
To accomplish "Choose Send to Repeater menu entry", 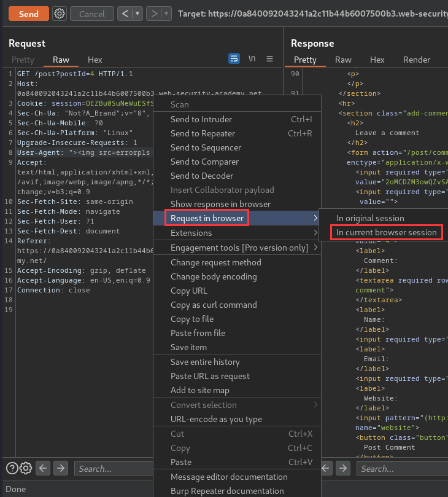I will click(x=237, y=133).
